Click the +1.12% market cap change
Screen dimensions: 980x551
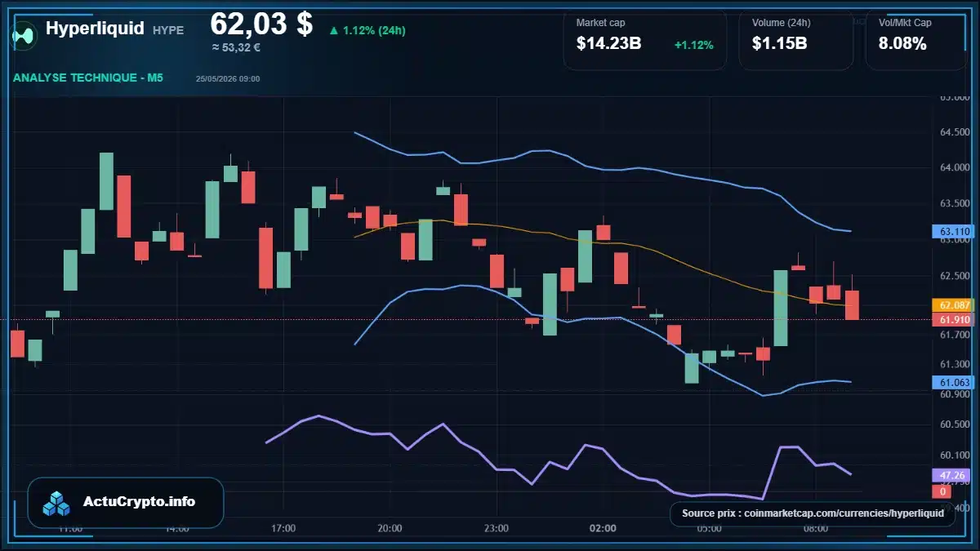(693, 45)
